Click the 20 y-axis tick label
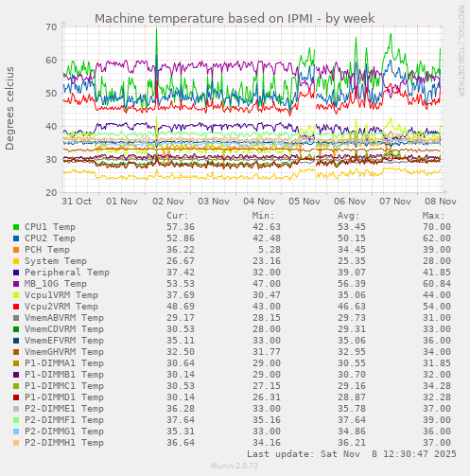The image size is (470, 476). (x=51, y=192)
